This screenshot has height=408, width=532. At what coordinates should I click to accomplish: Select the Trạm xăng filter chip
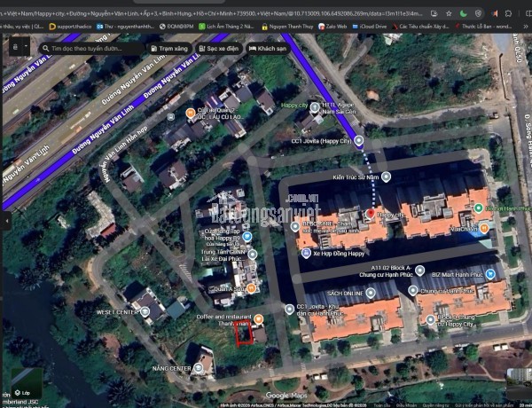pos(169,49)
